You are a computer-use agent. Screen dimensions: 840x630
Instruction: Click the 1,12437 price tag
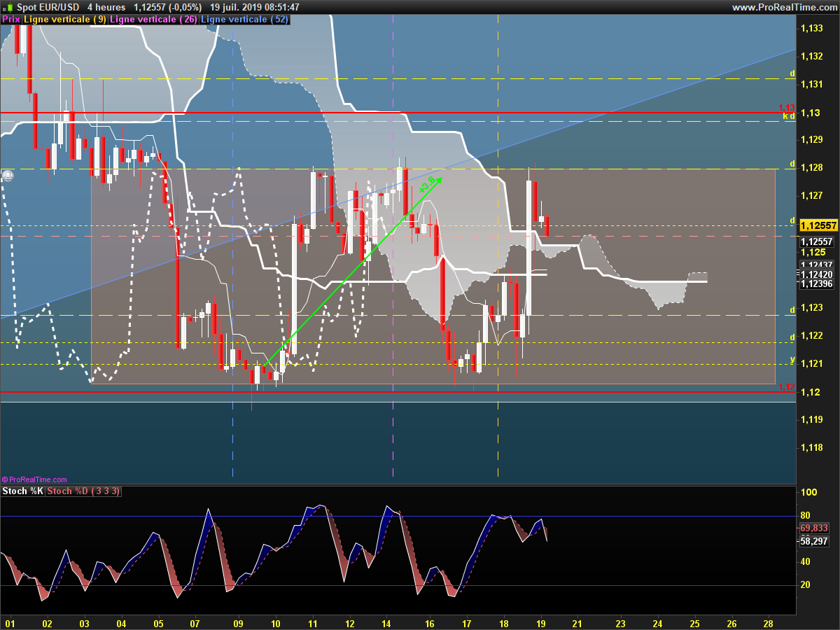tap(816, 265)
